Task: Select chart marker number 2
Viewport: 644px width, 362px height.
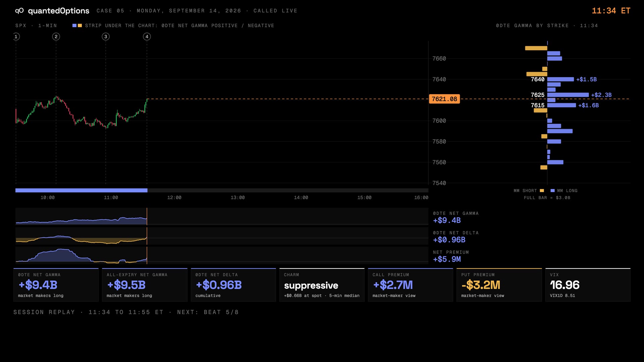Action: point(56,37)
